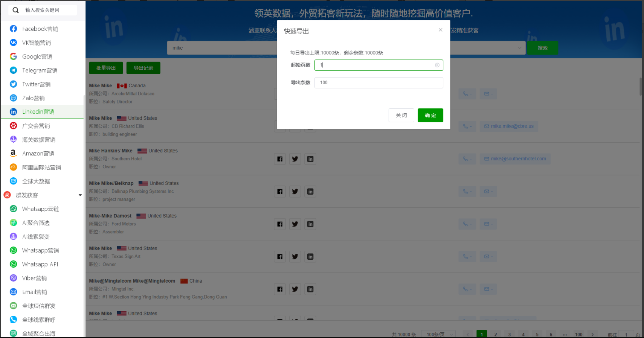The height and width of the screenshot is (338, 644).
Task: Open VK智能营销 in the sidebar
Action: click(36, 43)
